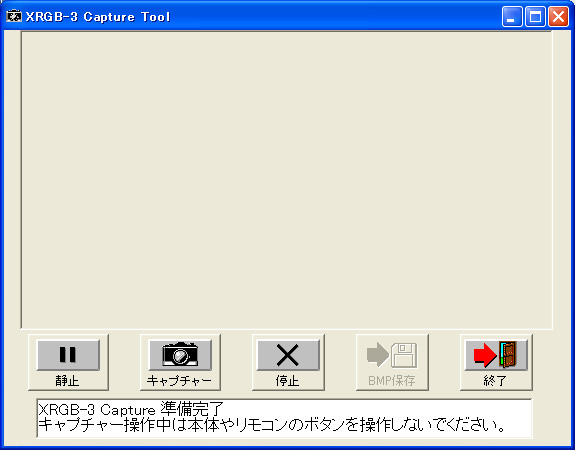Viewport: 575px width, 450px height.
Task: Click the X icon above 停止
Action: 288,355
